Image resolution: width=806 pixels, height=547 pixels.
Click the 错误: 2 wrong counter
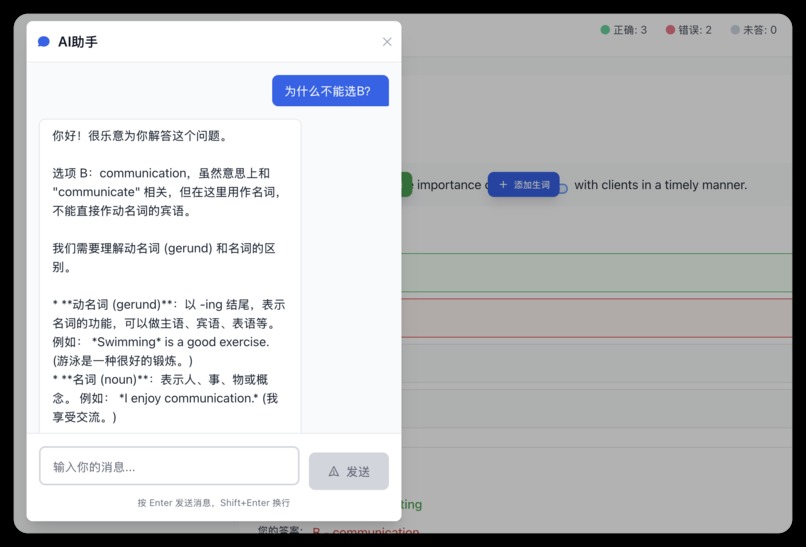(689, 30)
